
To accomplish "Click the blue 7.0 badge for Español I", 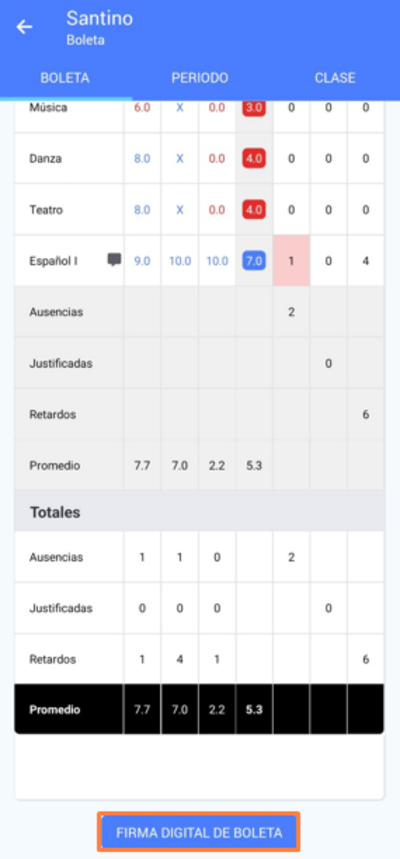I will pos(254,261).
